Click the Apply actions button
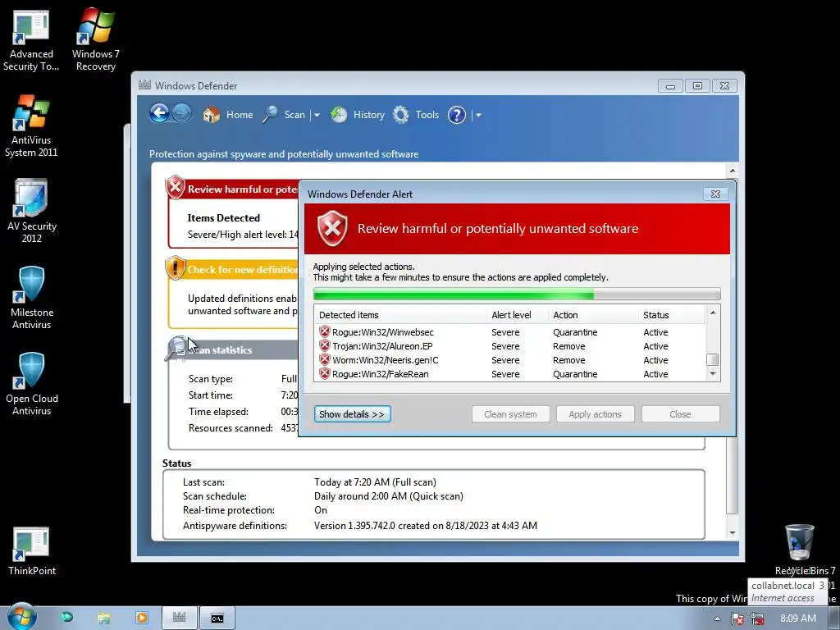Screen dimensions: 840x630 [x=596, y=414]
